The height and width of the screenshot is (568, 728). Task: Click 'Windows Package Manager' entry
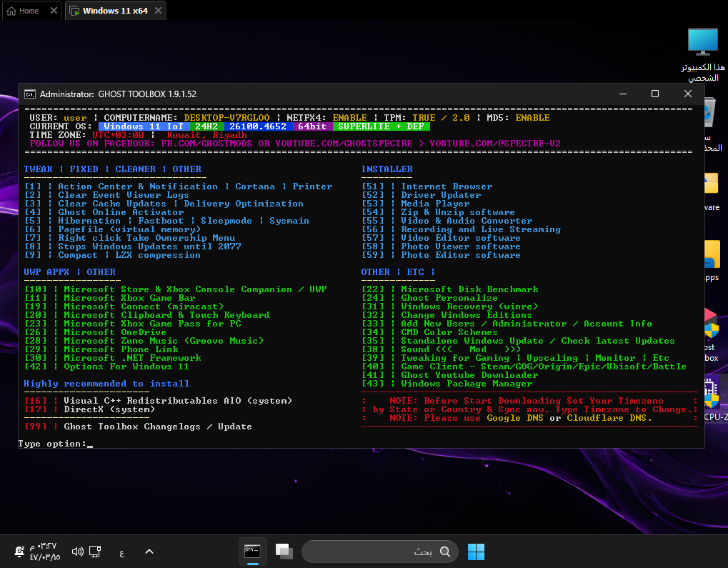pyautogui.click(x=447, y=384)
